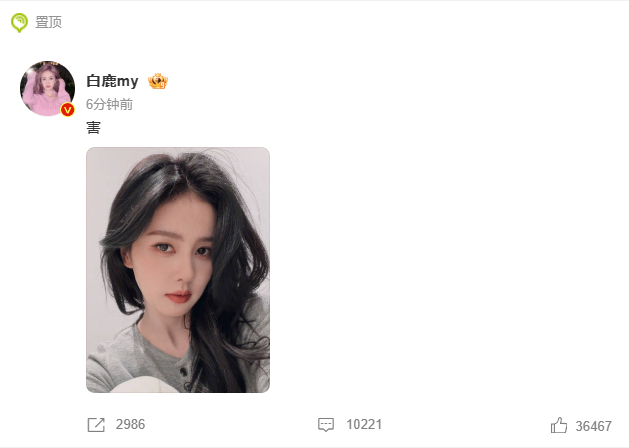Open the 白鹿my username link
629x448 pixels.
pyautogui.click(x=112, y=81)
